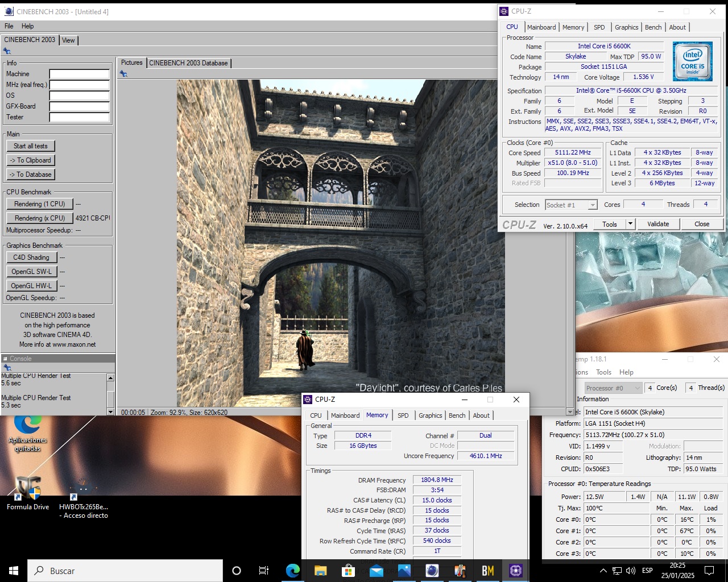The image size is (728, 582).
Task: Switch to CPU-Z purple chip taskbar icon
Action: (516, 571)
